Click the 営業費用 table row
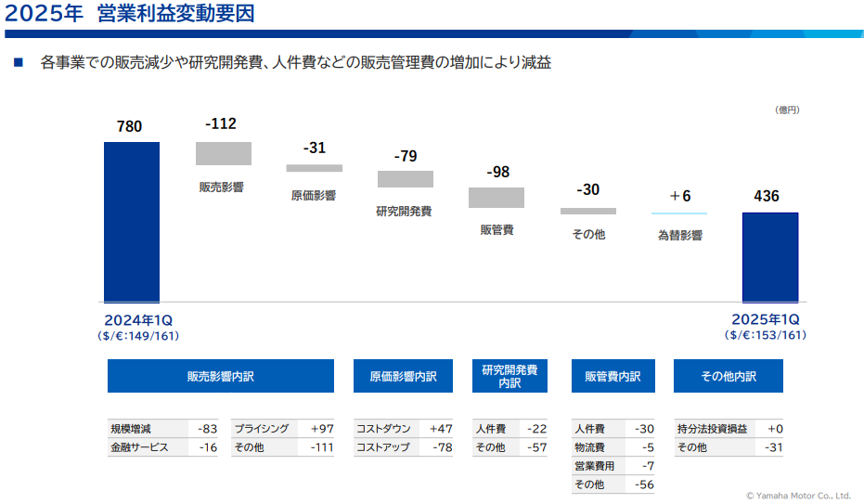864x504 pixels. click(x=613, y=466)
